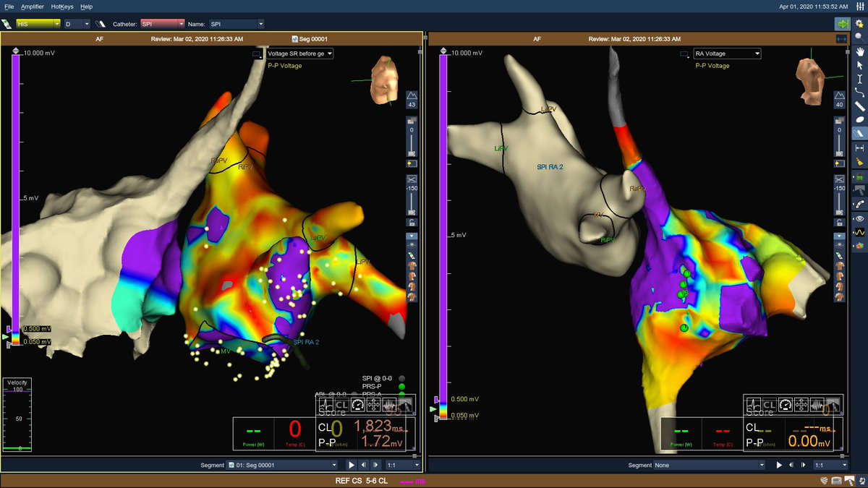Open the Catheter SPI dropdown
This screenshot has width=868, height=488.
pyautogui.click(x=163, y=24)
